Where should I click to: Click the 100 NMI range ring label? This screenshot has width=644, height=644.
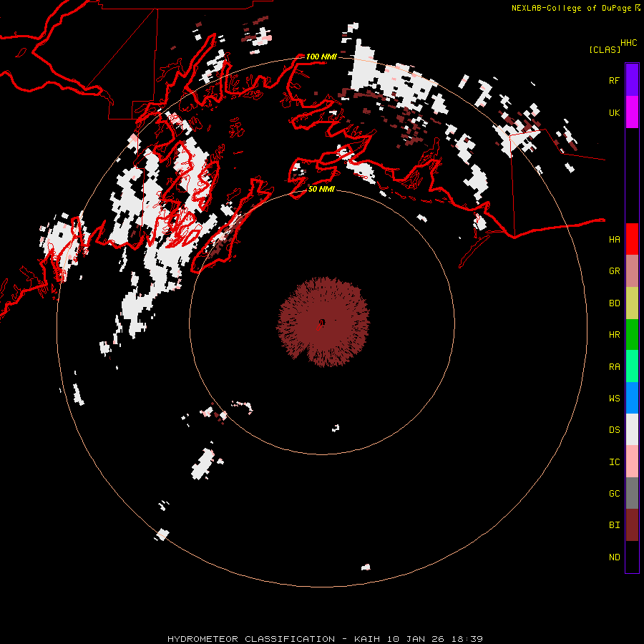[x=321, y=57]
